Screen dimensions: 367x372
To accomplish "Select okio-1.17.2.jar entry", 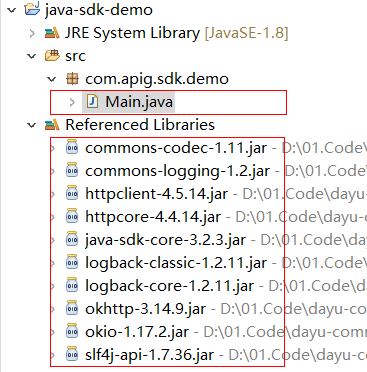I will [137, 332].
